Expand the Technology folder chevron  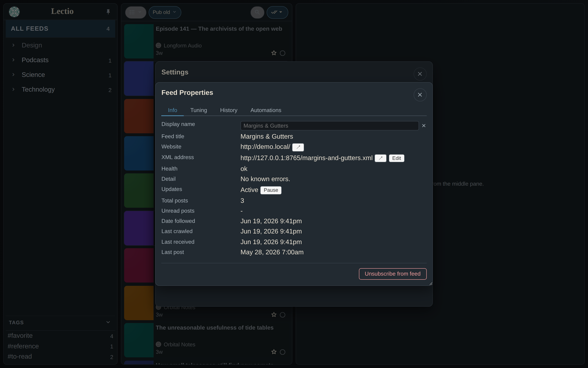[13, 89]
